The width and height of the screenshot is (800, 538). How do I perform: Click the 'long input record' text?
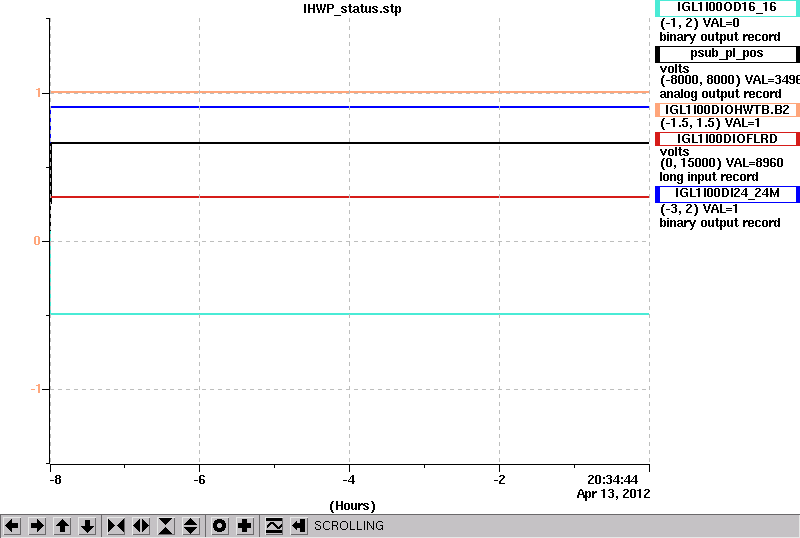tap(709, 177)
